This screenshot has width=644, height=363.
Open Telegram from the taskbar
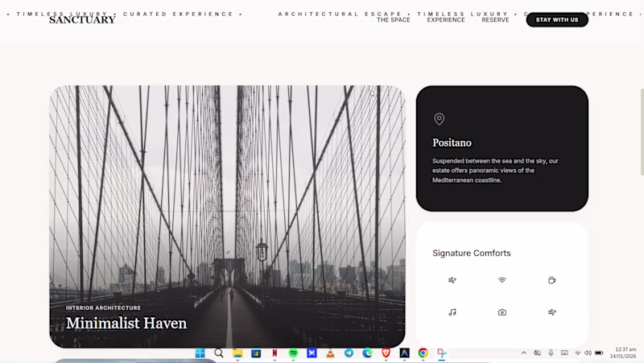tap(349, 353)
